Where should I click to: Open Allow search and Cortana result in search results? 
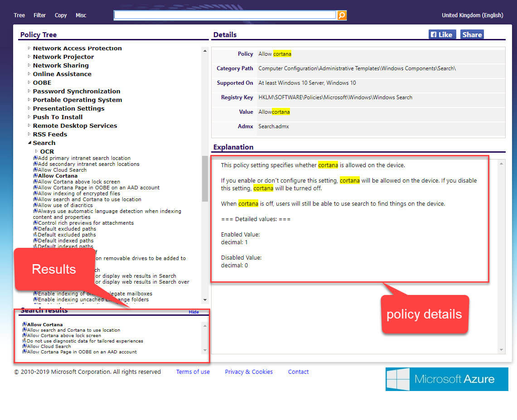click(x=73, y=330)
